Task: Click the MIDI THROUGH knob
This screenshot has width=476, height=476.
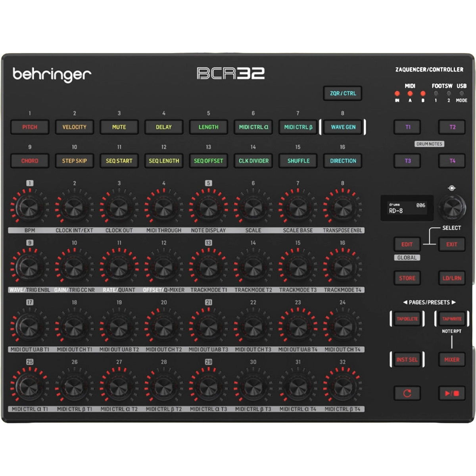Action: pos(163,207)
